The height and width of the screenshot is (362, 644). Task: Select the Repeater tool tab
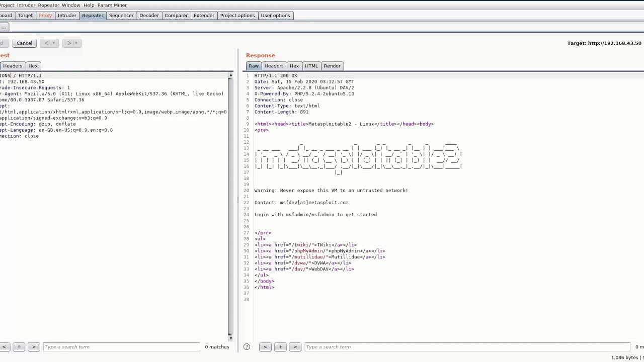point(93,16)
